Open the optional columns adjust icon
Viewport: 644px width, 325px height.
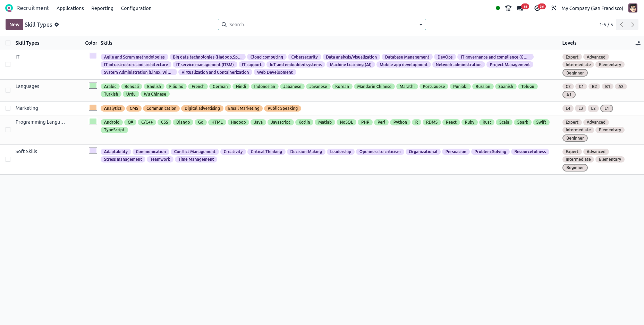point(638,43)
